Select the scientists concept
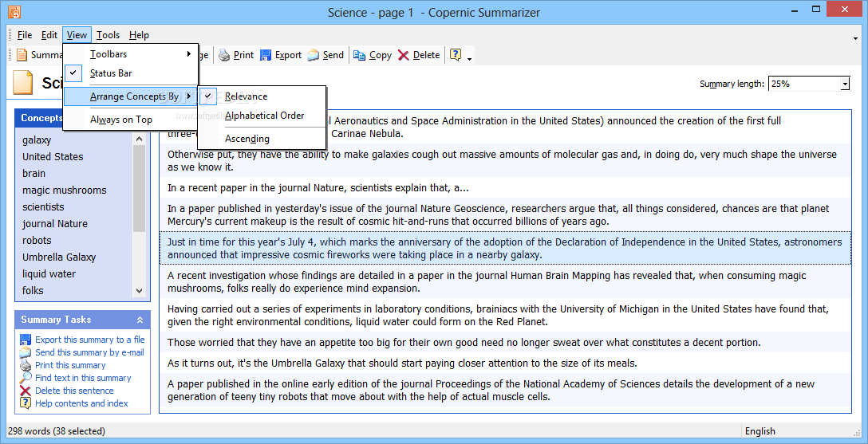This screenshot has width=868, height=444. pos(43,206)
